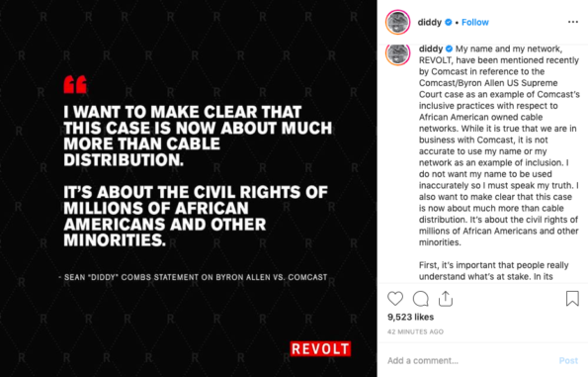Image resolution: width=588 pixels, height=377 pixels.
Task: Open comments via speech bubble icon
Action: click(x=420, y=299)
